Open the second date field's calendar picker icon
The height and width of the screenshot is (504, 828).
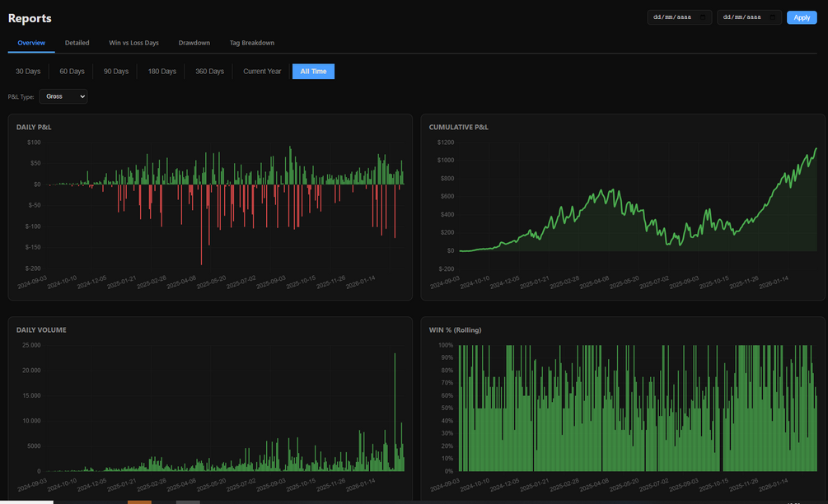click(x=772, y=17)
